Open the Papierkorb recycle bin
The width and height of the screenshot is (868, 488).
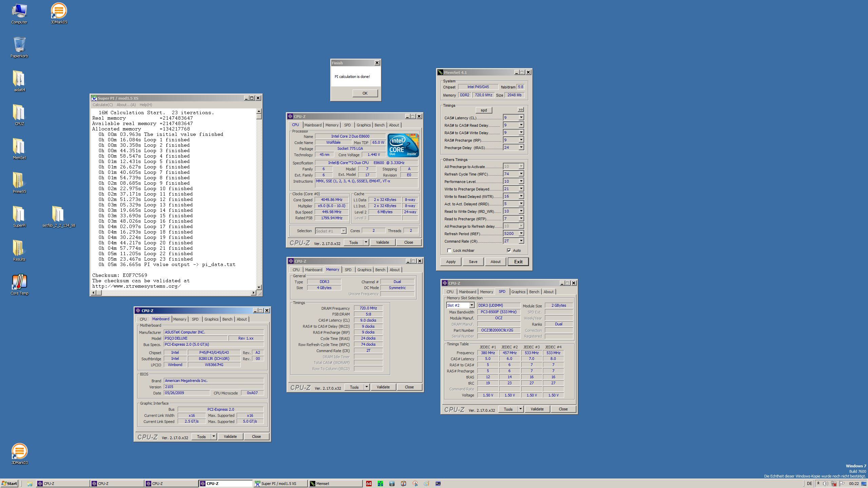coord(19,45)
